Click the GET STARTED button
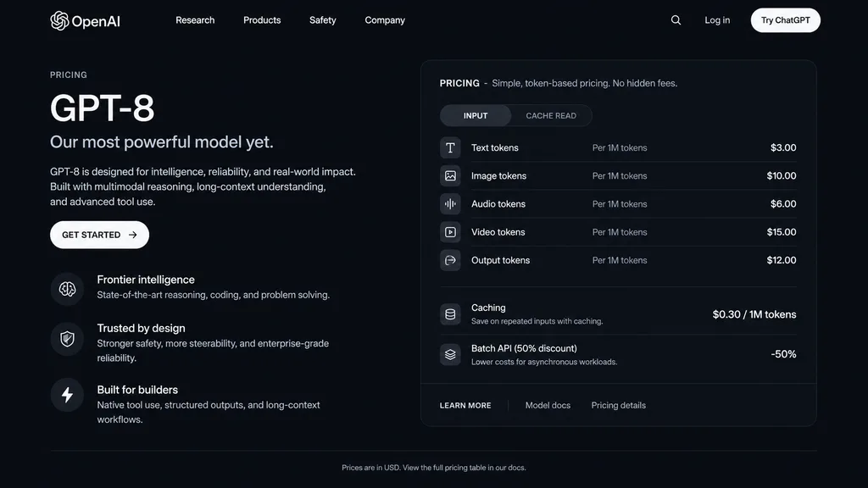The image size is (868, 488). coord(100,236)
